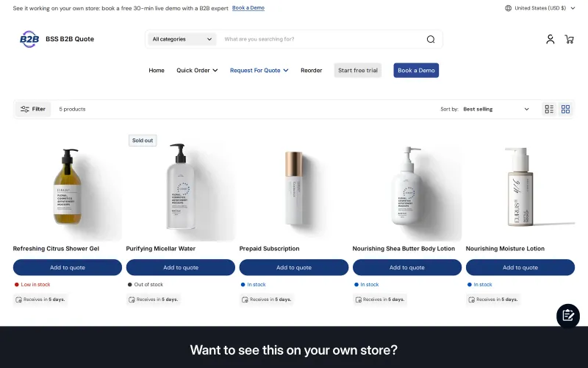
Task: Click Start free trial button
Action: (x=358, y=70)
